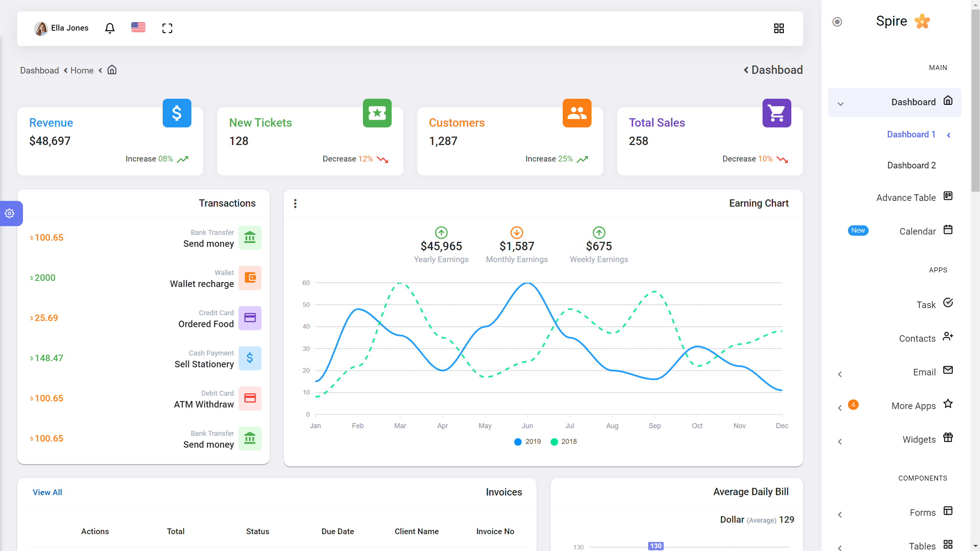The image size is (980, 551).
Task: Select the Task icon in the Apps section
Action: tap(948, 303)
